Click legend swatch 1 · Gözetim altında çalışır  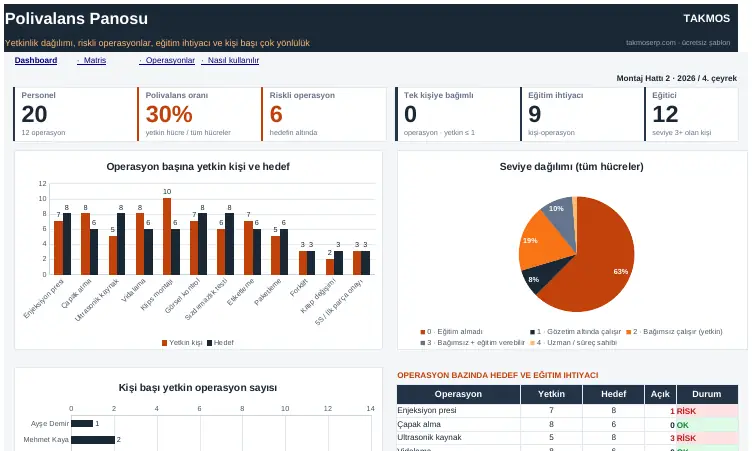click(532, 332)
